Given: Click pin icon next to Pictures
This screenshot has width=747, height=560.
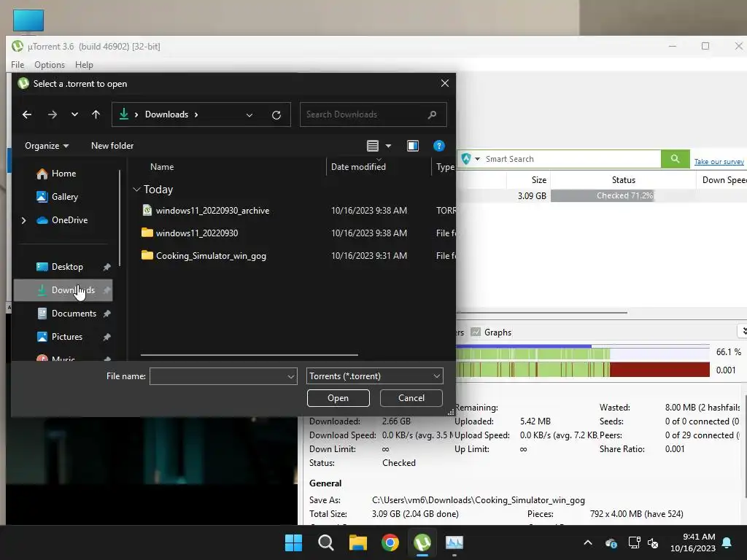Looking at the screenshot, I should pos(107,337).
